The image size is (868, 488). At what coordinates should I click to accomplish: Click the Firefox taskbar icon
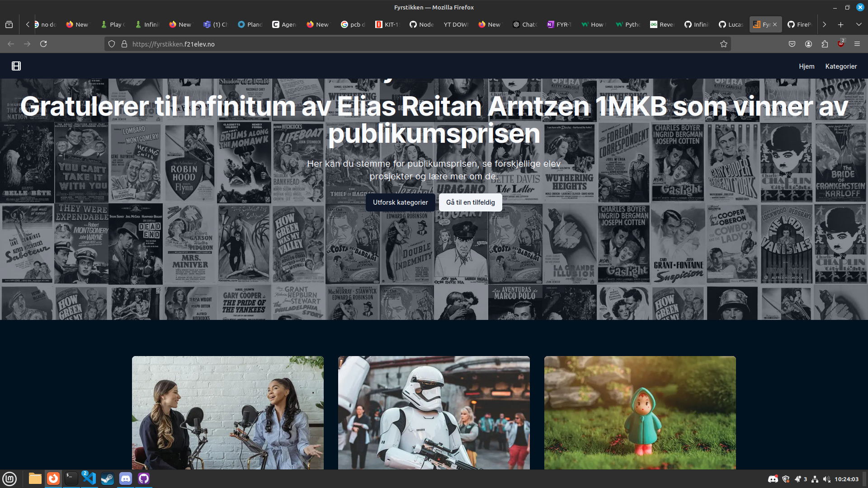pyautogui.click(x=53, y=479)
